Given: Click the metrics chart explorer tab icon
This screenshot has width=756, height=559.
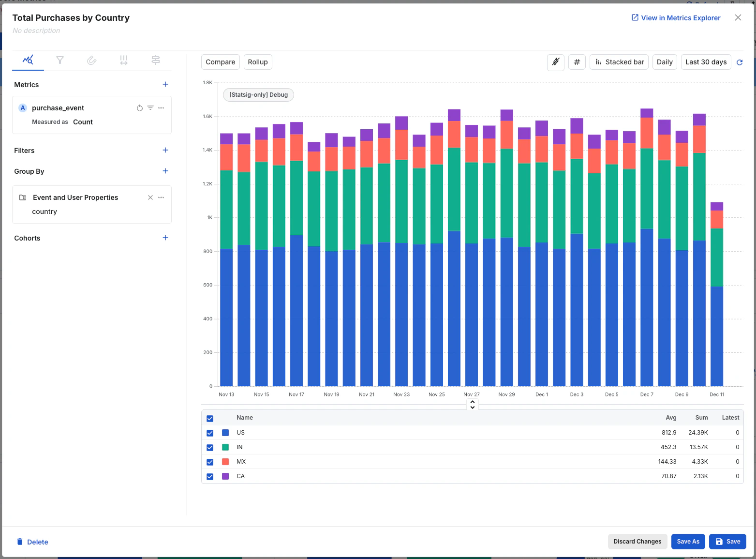Looking at the screenshot, I should coord(28,60).
